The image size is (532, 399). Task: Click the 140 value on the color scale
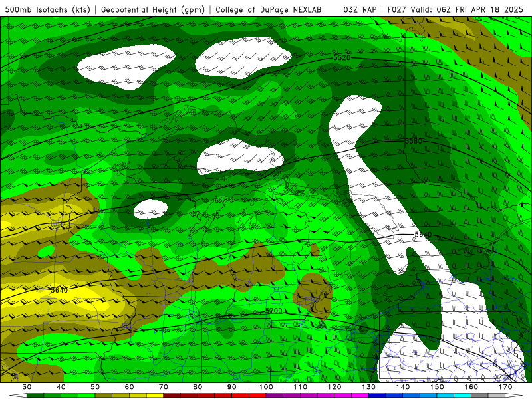[x=403, y=387]
